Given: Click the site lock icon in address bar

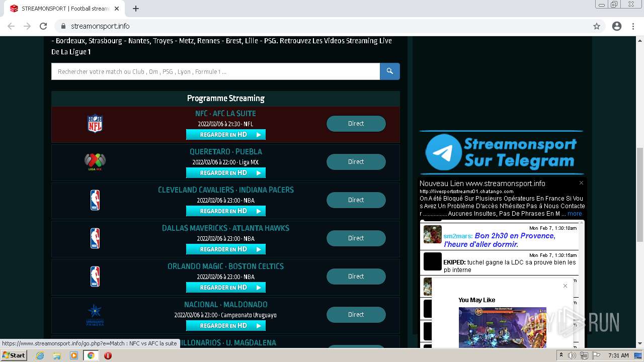Looking at the screenshot, I should coord(63,26).
